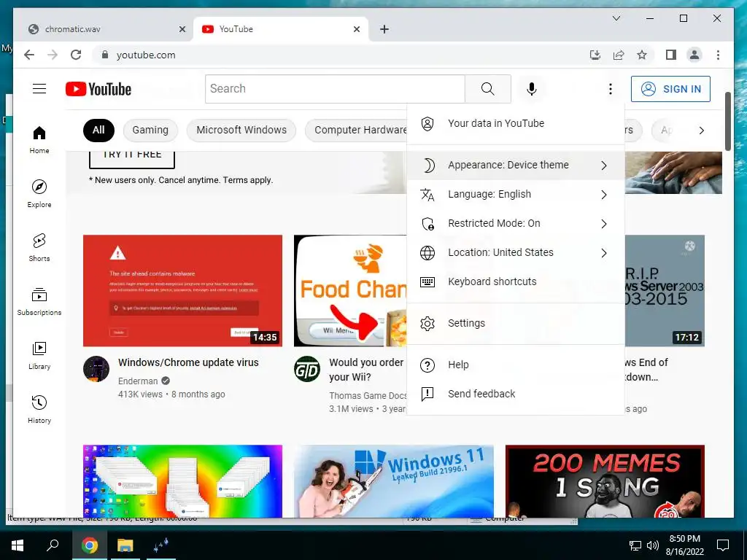The image size is (747, 560).
Task: Open File Explorer from taskbar
Action: point(125,545)
